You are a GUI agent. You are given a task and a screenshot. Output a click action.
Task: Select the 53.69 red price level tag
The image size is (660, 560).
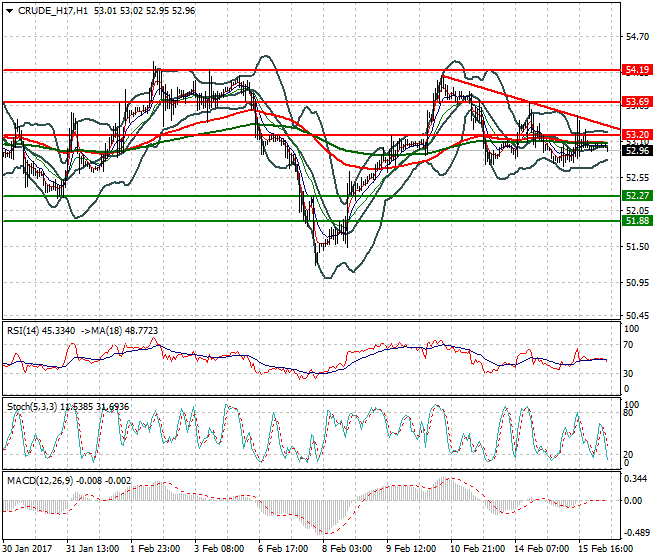(x=637, y=102)
